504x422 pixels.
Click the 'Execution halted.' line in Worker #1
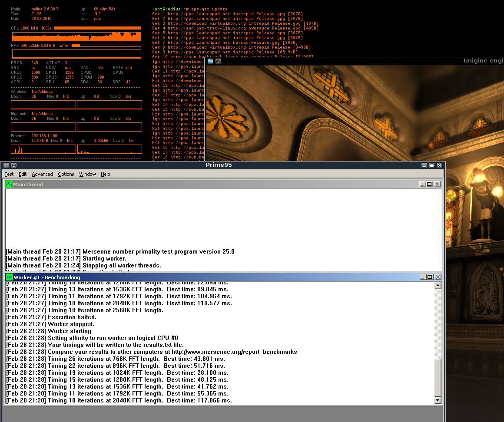(x=51, y=317)
